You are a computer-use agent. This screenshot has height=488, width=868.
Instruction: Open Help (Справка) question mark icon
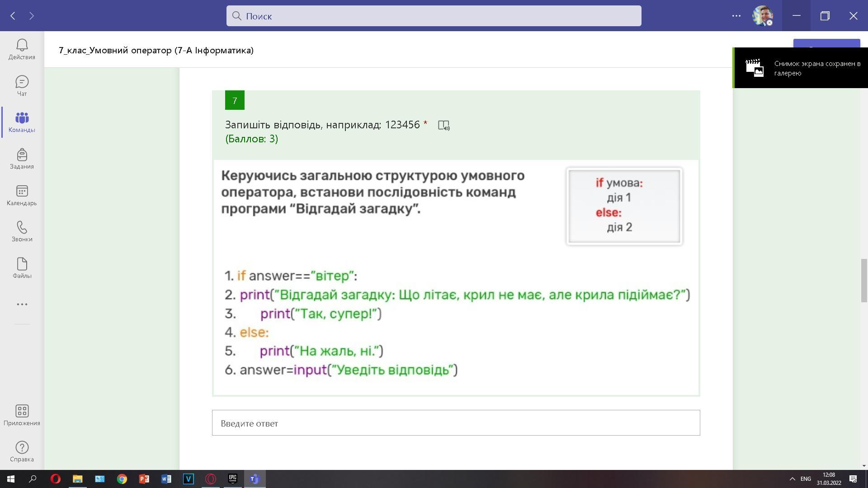click(22, 451)
